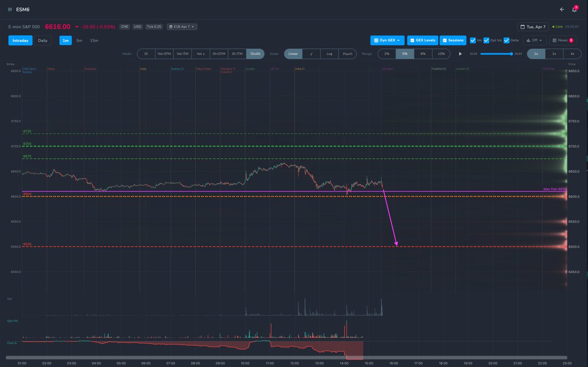
Task: Uncheck the Opt Vol checkbox
Action: pos(486,40)
